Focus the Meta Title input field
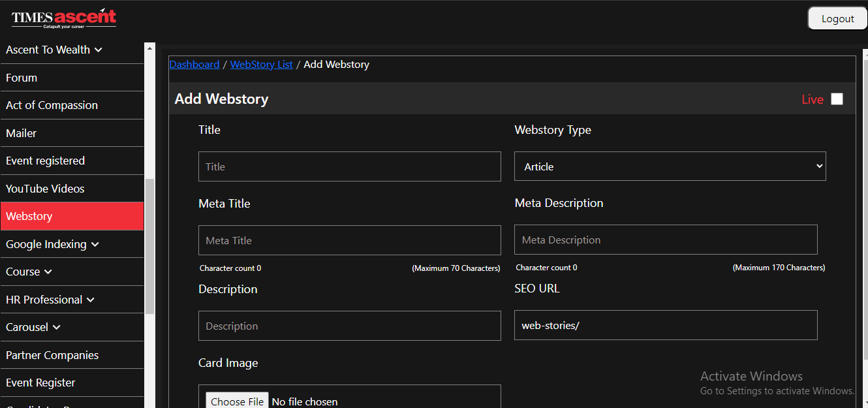868x408 pixels. (350, 240)
